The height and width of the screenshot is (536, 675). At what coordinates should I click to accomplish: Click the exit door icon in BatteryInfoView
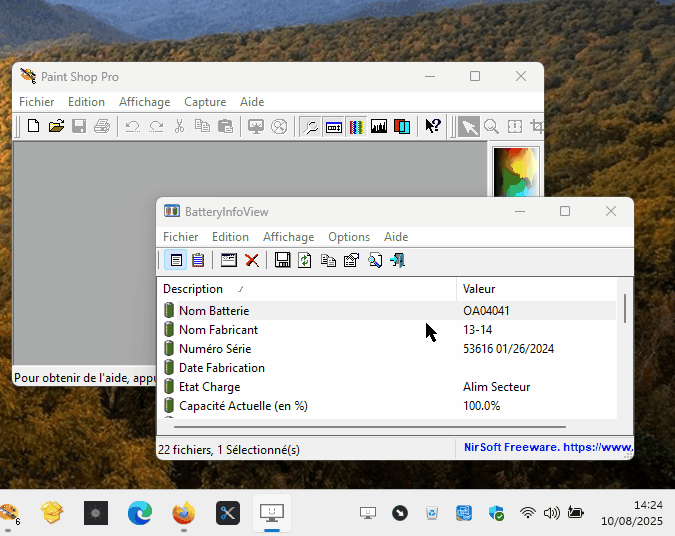397,260
